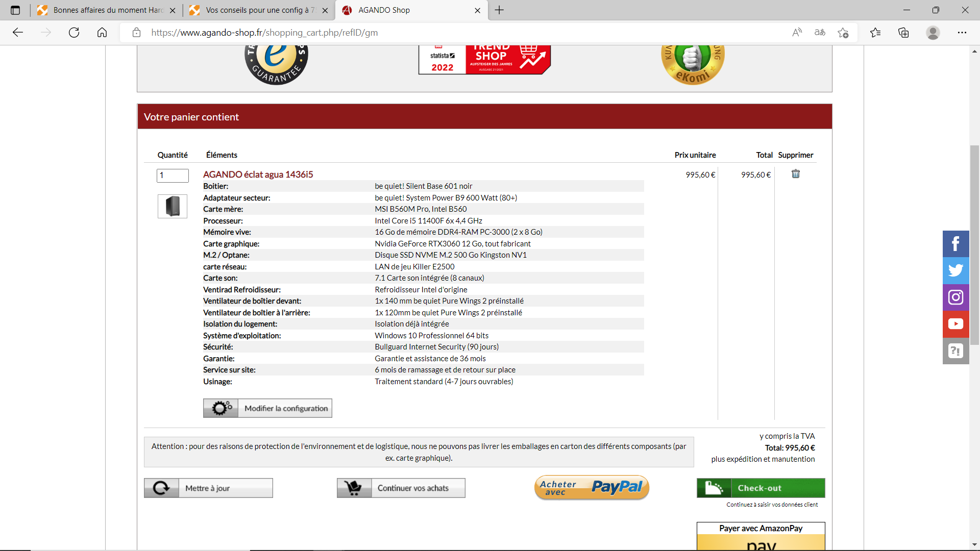Click 'Traitement standard (4-7 jours ouvrables)' text
The height and width of the screenshot is (551, 980).
point(444,382)
